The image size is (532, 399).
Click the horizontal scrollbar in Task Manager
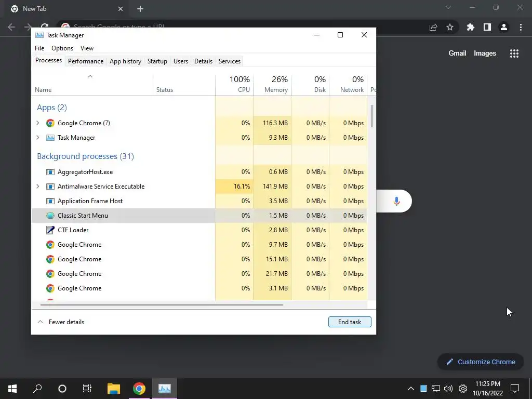pos(162,305)
